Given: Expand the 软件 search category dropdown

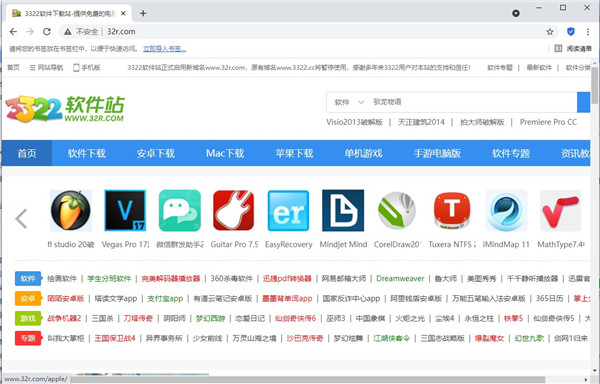Looking at the screenshot, I should 349,102.
